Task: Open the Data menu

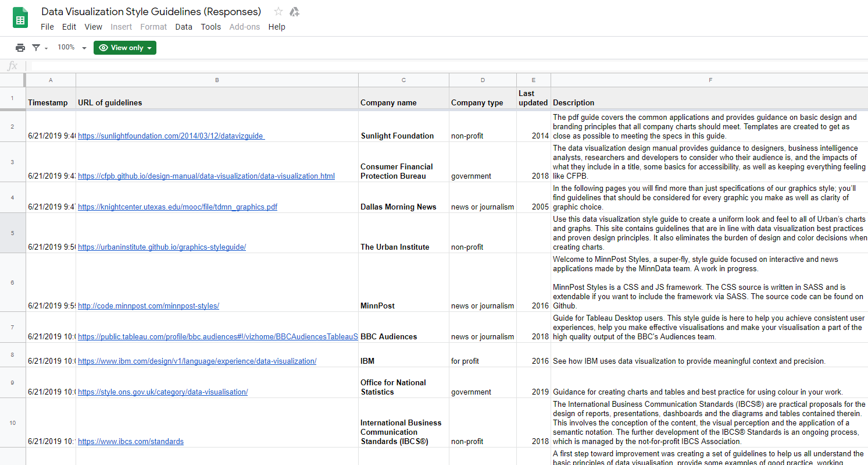Action: 184,26
